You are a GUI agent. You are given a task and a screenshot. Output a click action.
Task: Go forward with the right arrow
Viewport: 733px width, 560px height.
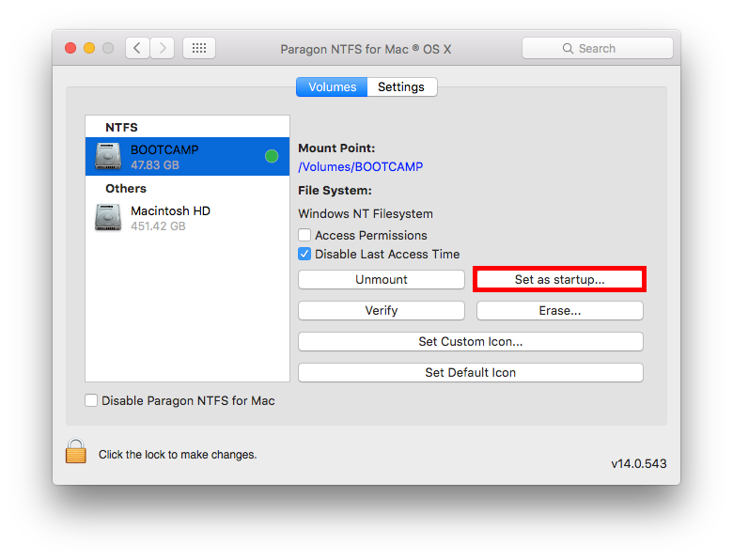coord(162,48)
